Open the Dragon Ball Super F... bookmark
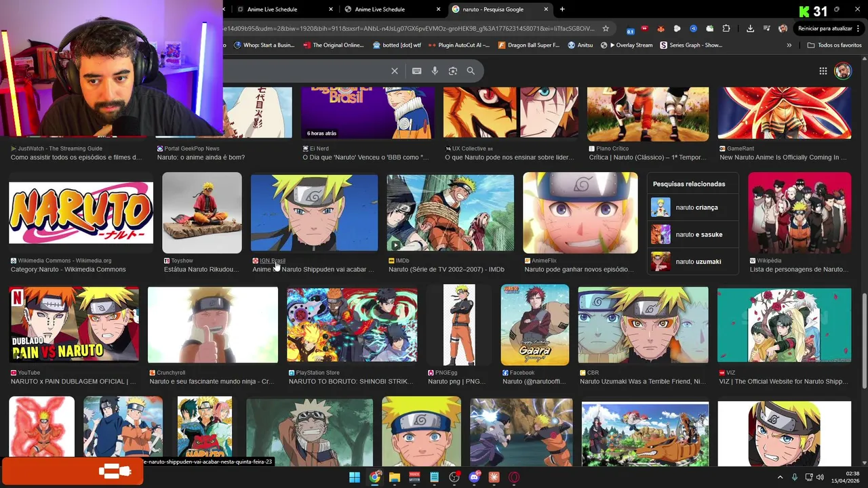 pyautogui.click(x=528, y=45)
